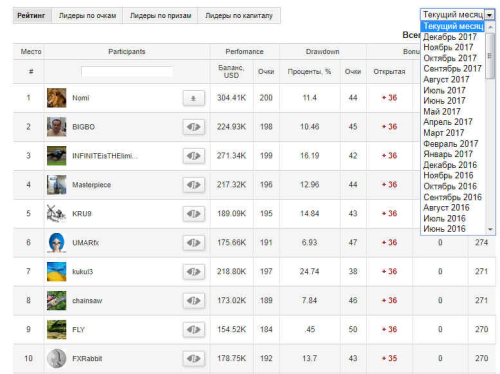Click the dropdown list scrollbar down arrow

click(490, 229)
